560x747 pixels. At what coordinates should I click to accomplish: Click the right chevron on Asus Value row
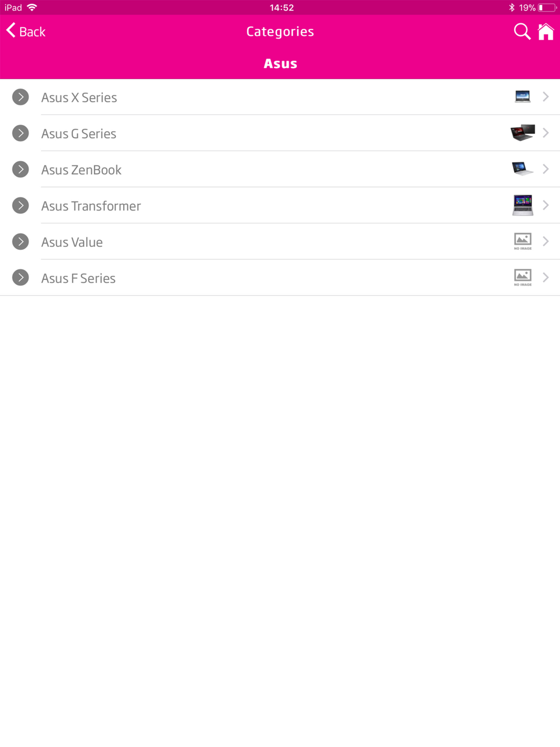[546, 241]
